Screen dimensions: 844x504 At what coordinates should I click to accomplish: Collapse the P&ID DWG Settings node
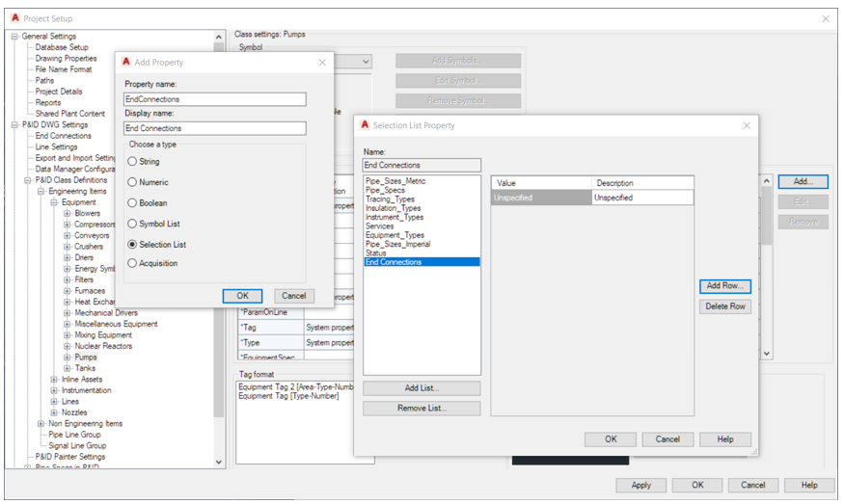[x=14, y=124]
